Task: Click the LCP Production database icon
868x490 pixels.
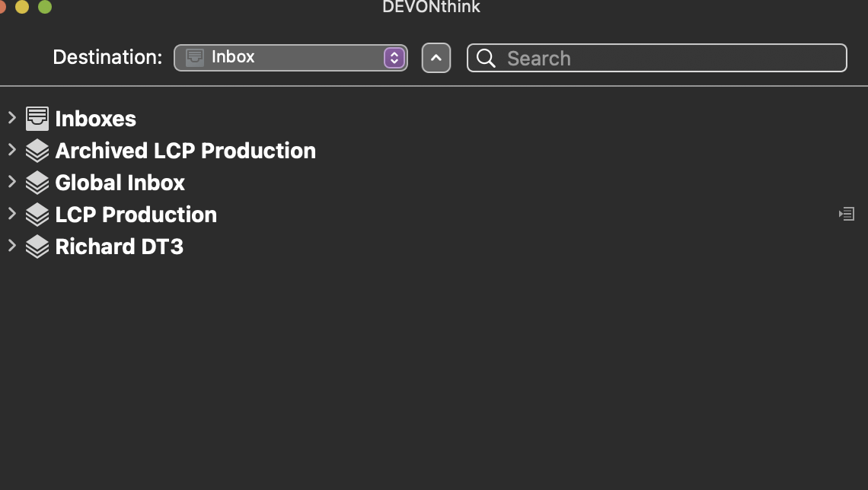Action: point(37,215)
